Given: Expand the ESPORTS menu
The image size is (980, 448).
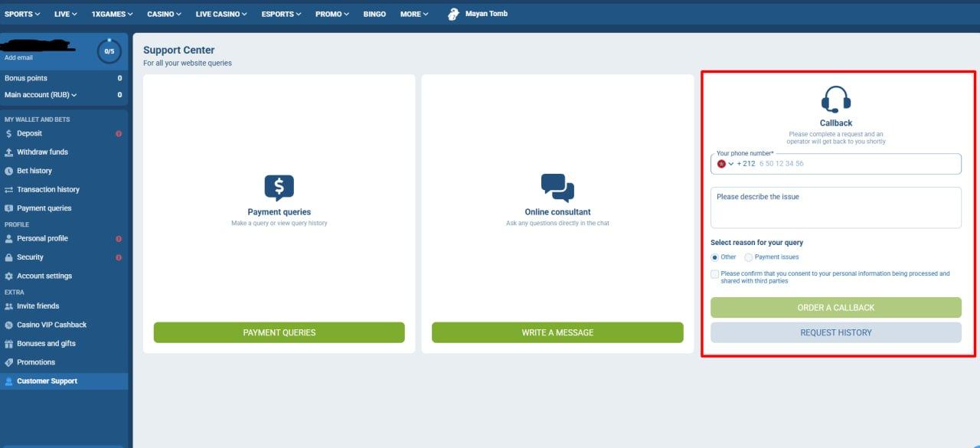Looking at the screenshot, I should [x=281, y=14].
